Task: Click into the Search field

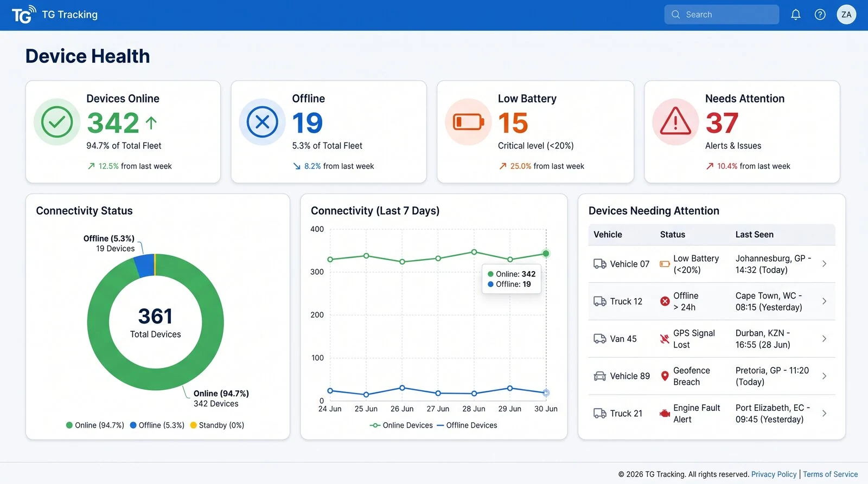Action: [722, 15]
